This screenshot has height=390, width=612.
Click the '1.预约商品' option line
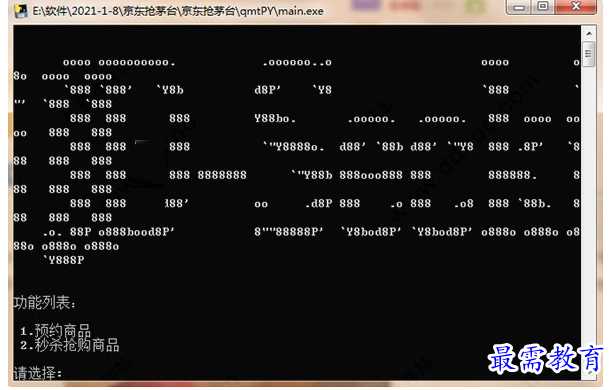(x=55, y=331)
